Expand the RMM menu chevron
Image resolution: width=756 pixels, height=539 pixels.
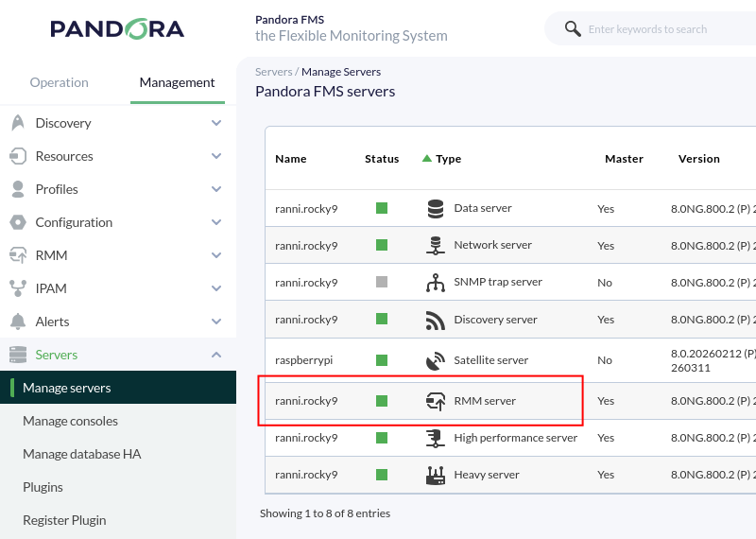(x=216, y=255)
